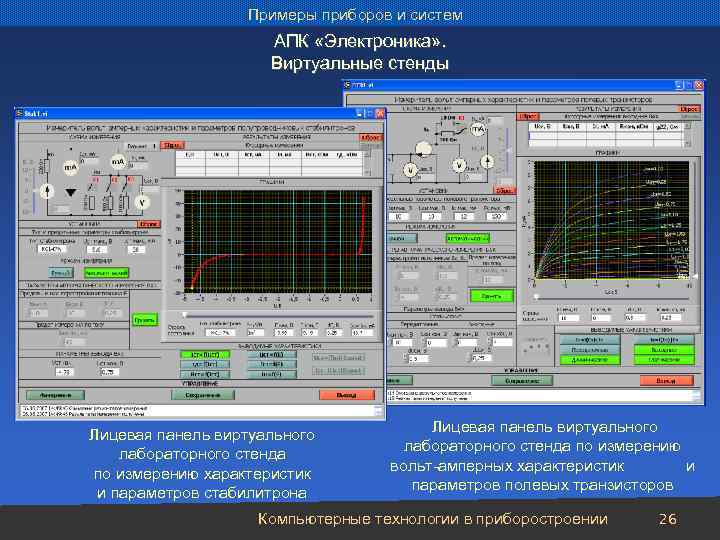Click the left V voltmeter in transistor circuit
The image size is (720, 540).
click(x=411, y=170)
